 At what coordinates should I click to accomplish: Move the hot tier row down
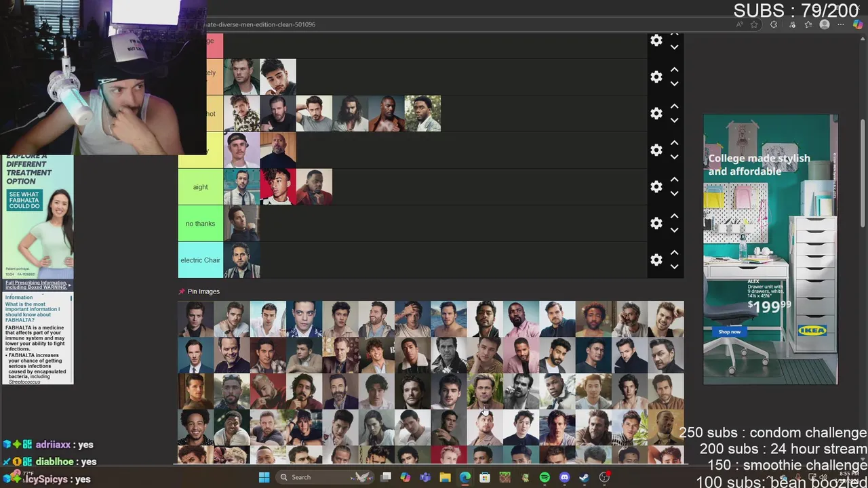[674, 121]
